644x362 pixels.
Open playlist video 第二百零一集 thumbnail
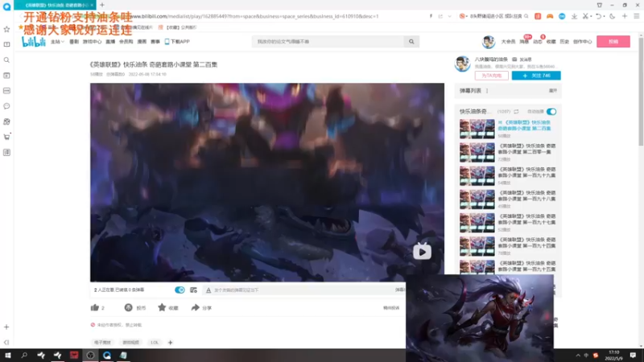[477, 152]
